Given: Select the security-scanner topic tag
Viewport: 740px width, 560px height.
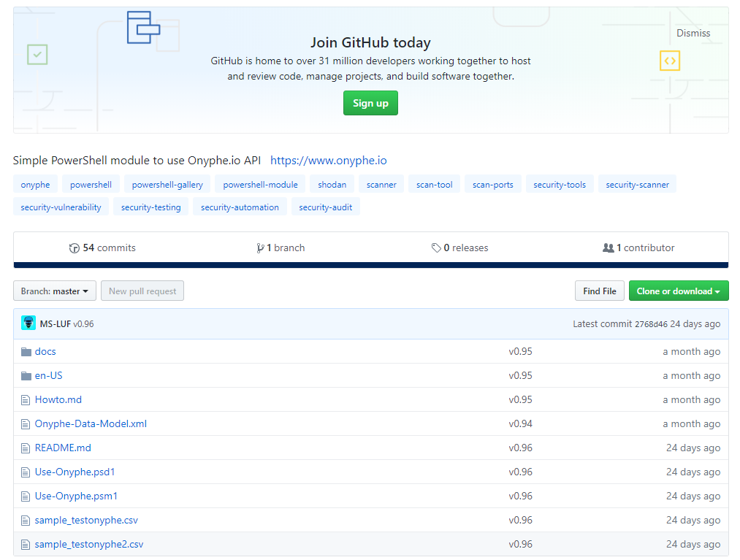Looking at the screenshot, I should [637, 184].
